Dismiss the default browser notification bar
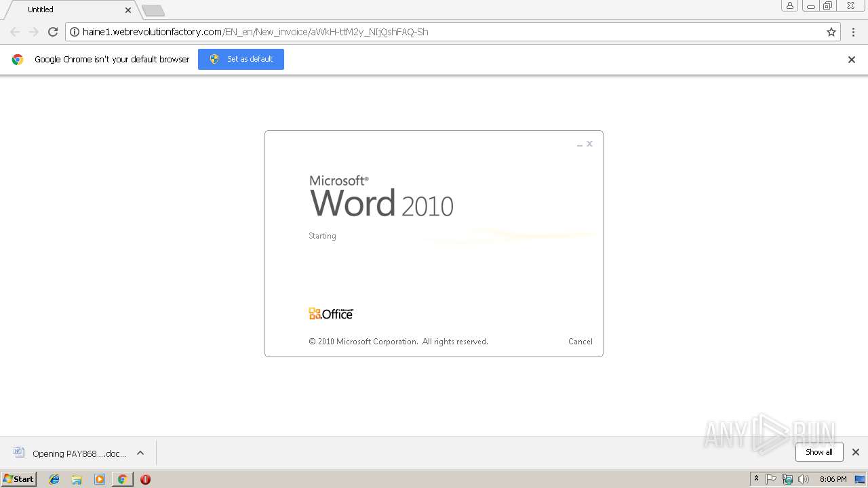Viewport: 868px width, 488px height. tap(852, 60)
